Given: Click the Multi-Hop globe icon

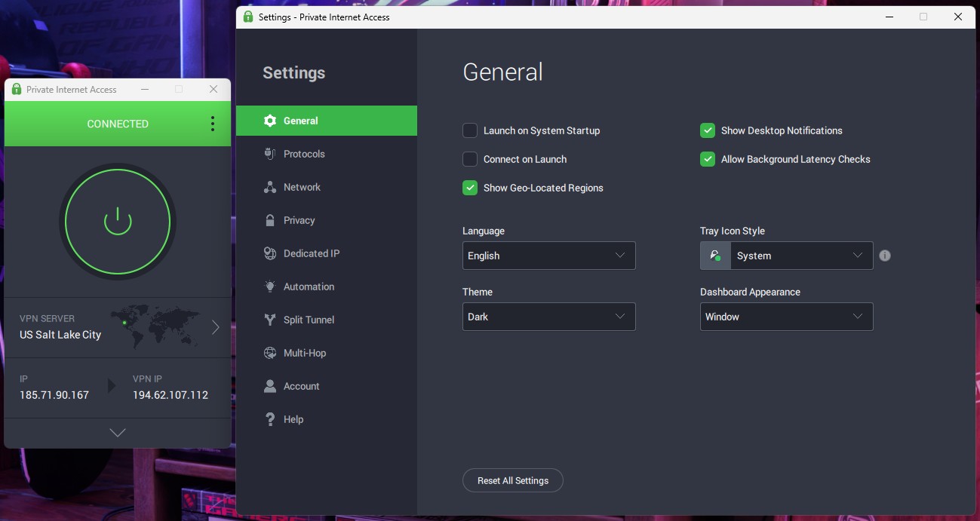Looking at the screenshot, I should 269,353.
